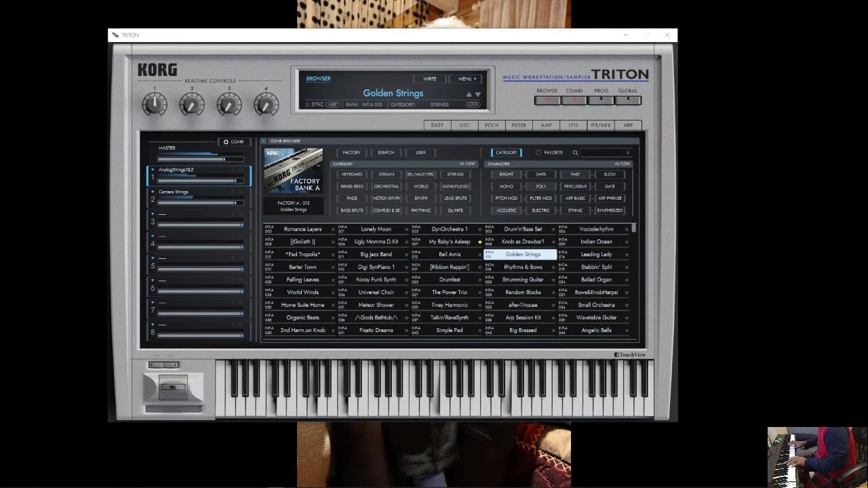Clear the search field with its X

(x=627, y=152)
